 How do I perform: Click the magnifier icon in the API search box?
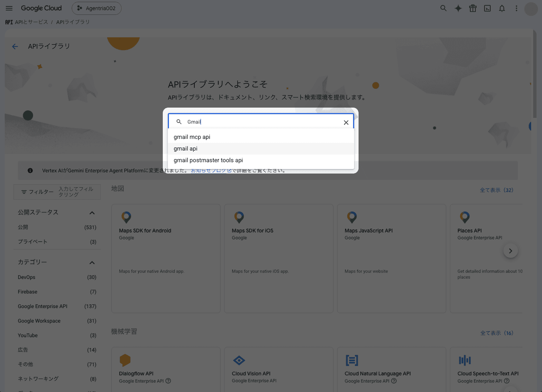tap(179, 122)
